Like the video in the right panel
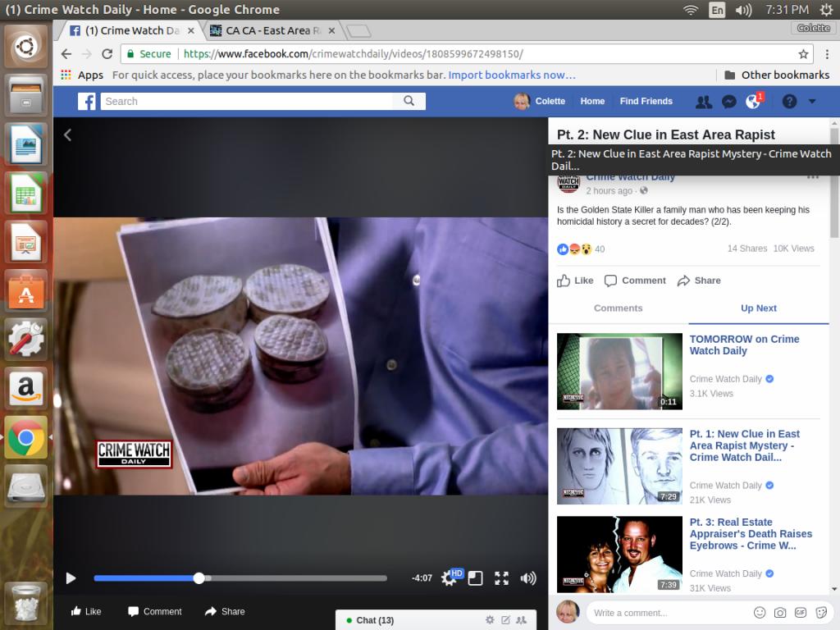The width and height of the screenshot is (840, 630). (575, 281)
